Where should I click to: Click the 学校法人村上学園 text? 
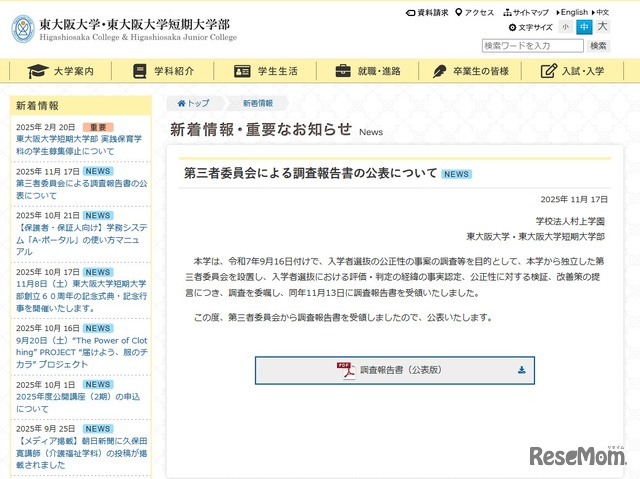tap(570, 221)
